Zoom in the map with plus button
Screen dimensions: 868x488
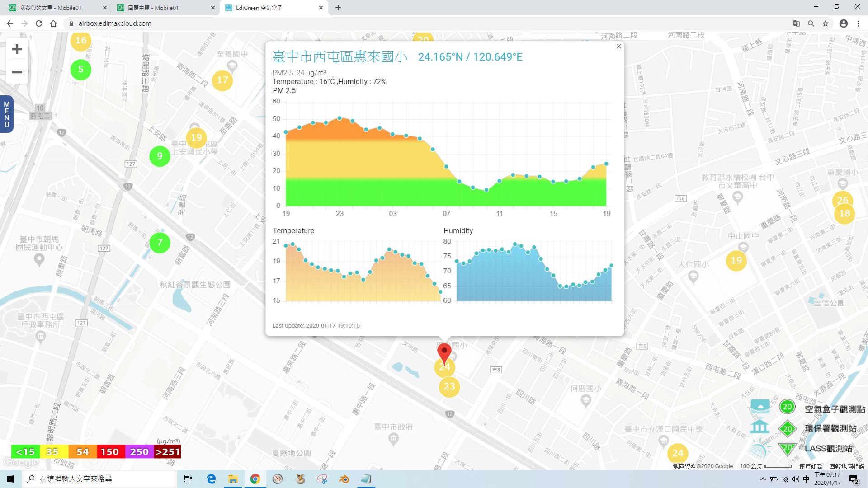tap(17, 49)
